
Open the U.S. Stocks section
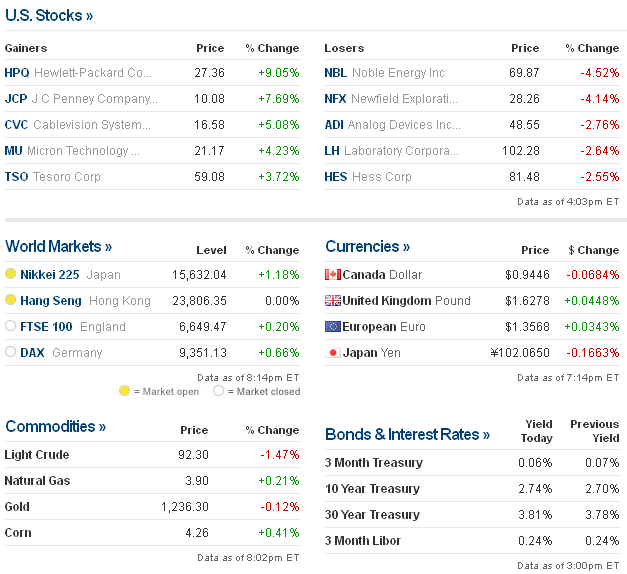click(49, 16)
